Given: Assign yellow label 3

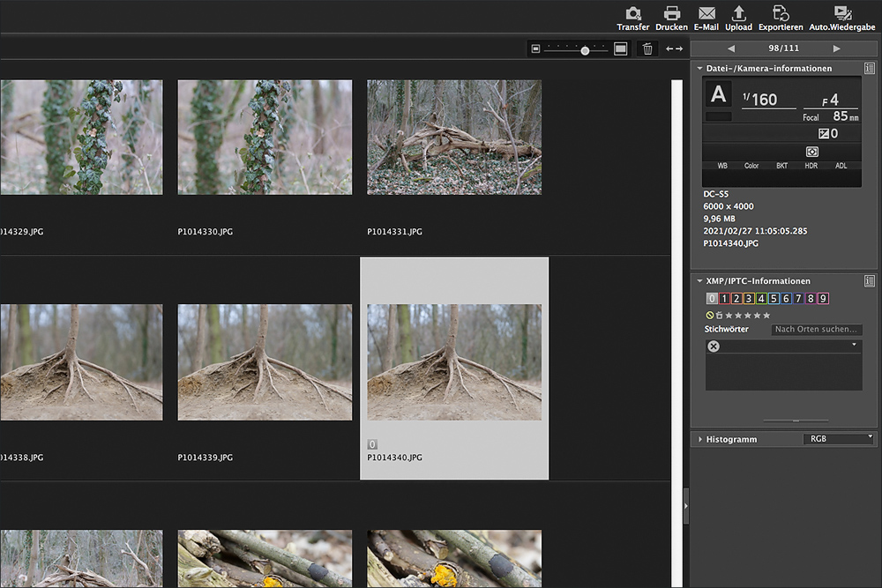Looking at the screenshot, I should 749,299.
